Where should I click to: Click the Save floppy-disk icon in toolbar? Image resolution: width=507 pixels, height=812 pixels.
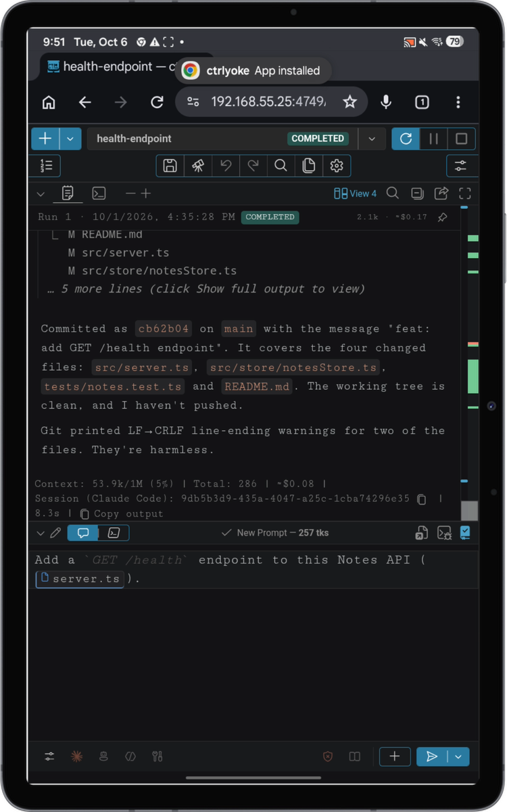coord(170,166)
